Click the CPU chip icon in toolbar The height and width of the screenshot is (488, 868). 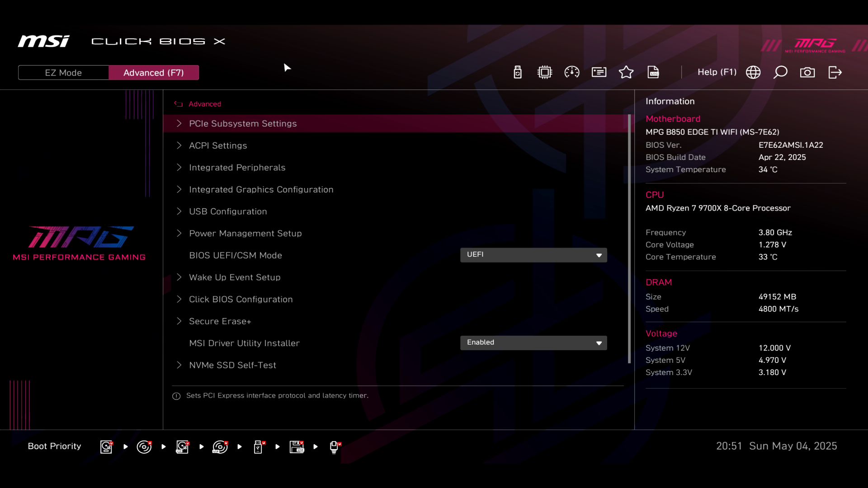pos(545,72)
